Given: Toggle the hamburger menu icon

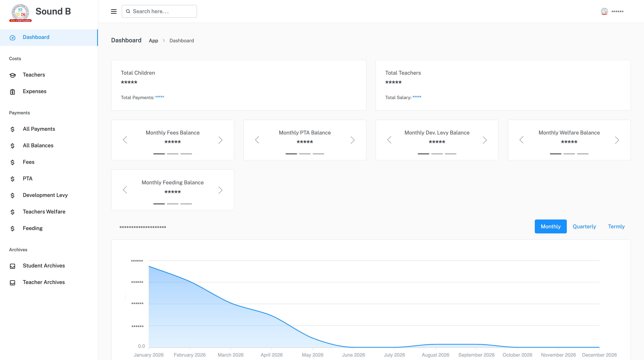Looking at the screenshot, I should point(114,11).
